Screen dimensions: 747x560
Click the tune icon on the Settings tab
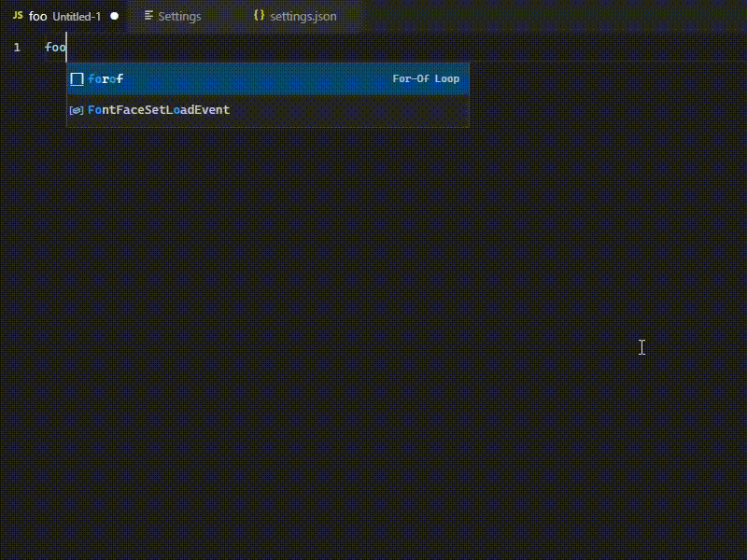(x=148, y=16)
